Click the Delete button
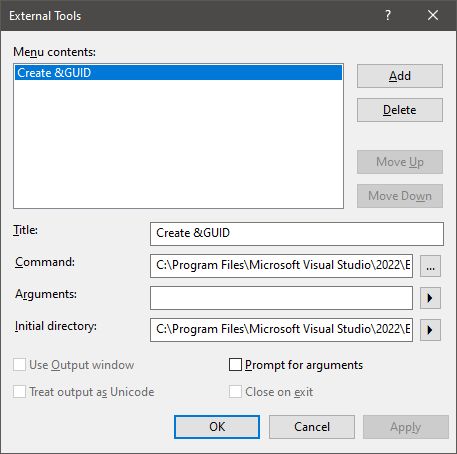Screen dimensions: 457x454 coord(400,110)
